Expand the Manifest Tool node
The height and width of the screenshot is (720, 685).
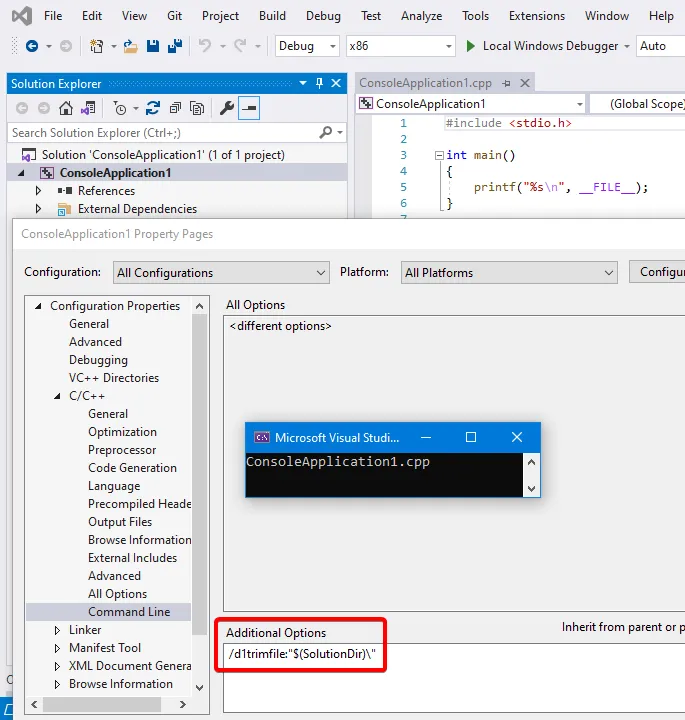coord(57,648)
